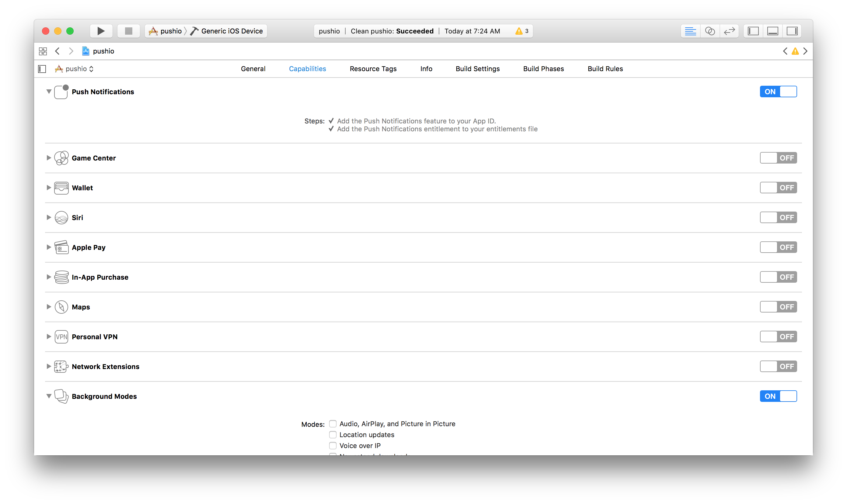Screen dimensions: 847x504
Task: Go forward in editor history
Action: tap(71, 51)
